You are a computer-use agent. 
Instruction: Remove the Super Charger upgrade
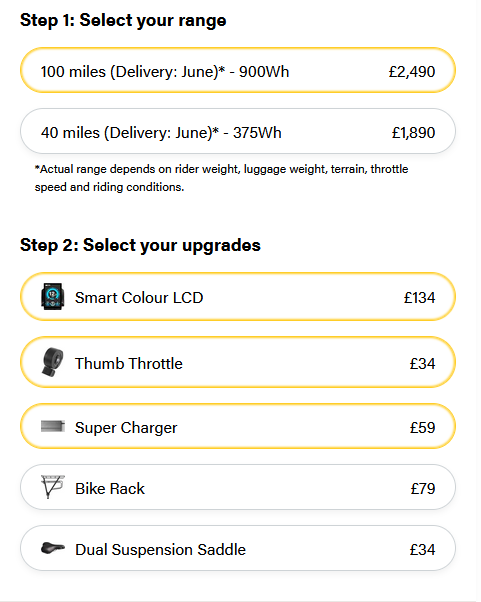pyautogui.click(x=238, y=426)
